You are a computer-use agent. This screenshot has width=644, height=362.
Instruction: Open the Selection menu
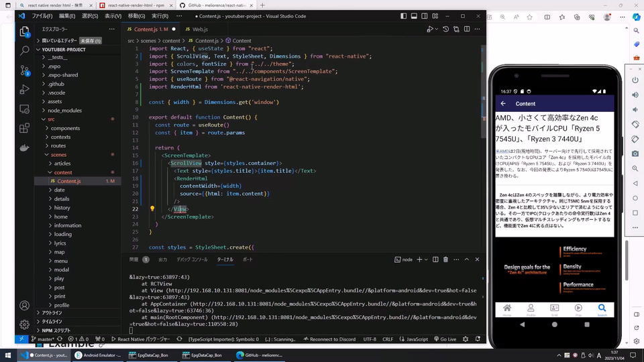tap(89, 16)
